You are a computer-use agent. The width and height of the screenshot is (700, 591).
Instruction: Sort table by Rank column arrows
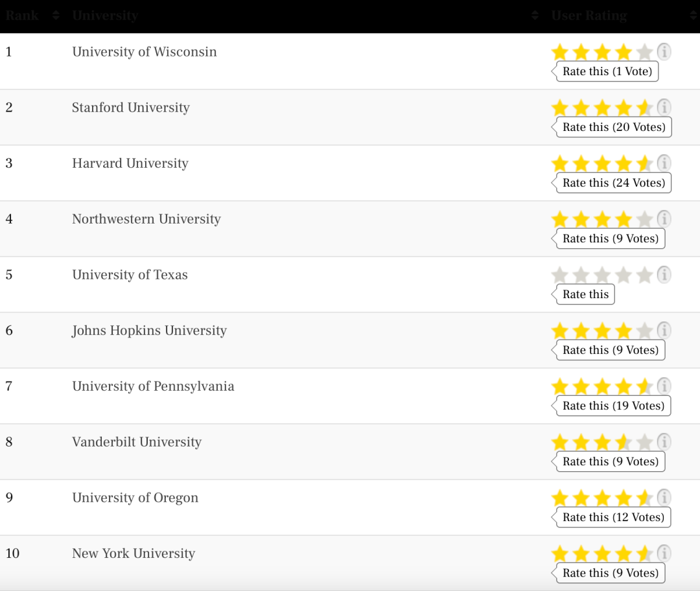point(56,16)
